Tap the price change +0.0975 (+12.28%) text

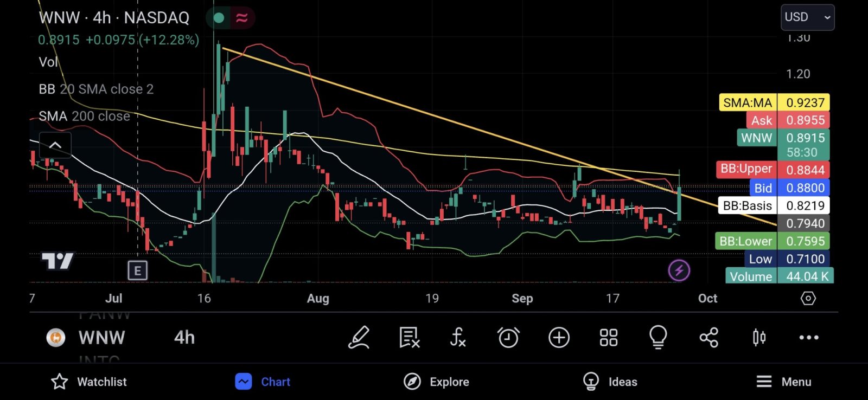point(142,40)
